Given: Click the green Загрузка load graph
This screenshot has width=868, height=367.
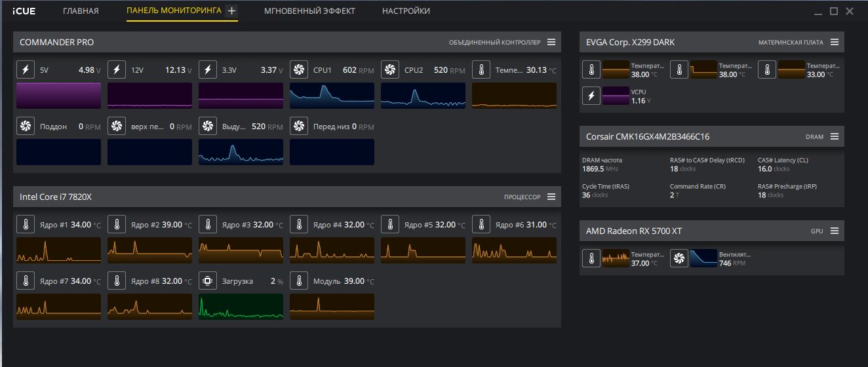Looking at the screenshot, I should coord(241,307).
